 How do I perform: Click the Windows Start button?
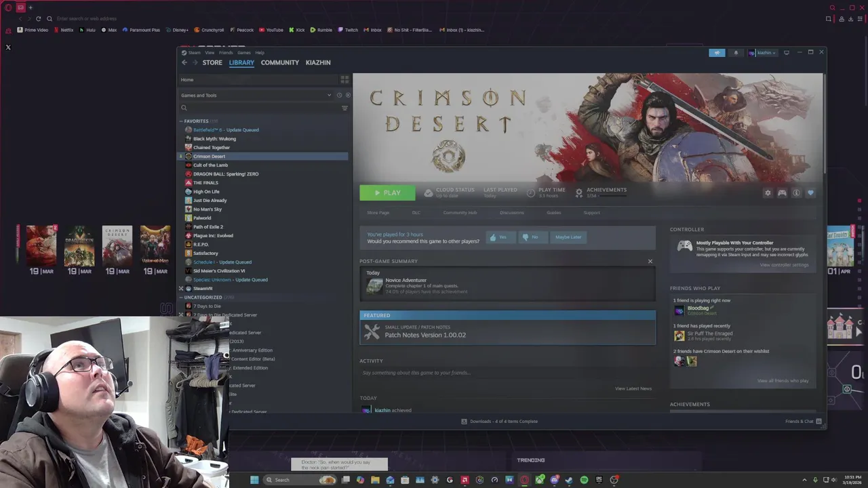pos(254,480)
